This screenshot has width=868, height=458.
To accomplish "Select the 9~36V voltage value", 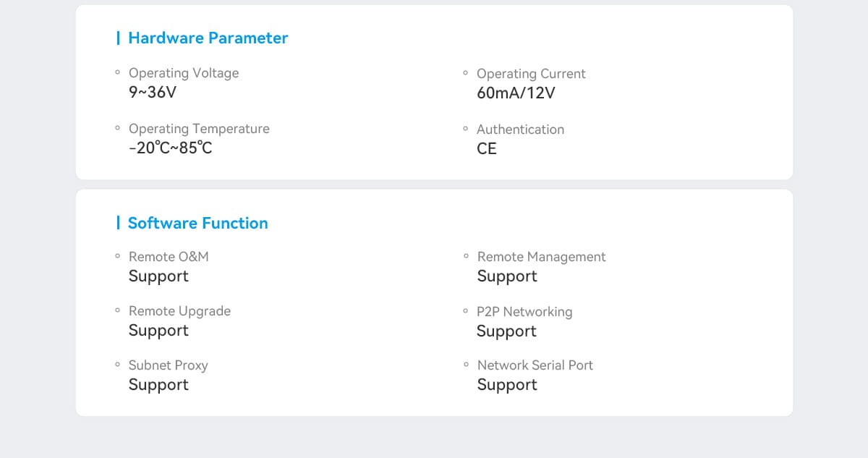I will click(152, 93).
